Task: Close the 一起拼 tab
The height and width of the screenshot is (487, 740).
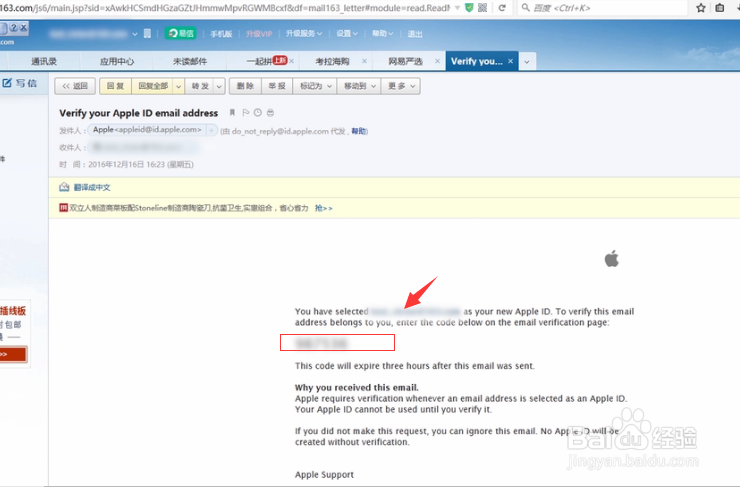Action: pyautogui.click(x=292, y=61)
